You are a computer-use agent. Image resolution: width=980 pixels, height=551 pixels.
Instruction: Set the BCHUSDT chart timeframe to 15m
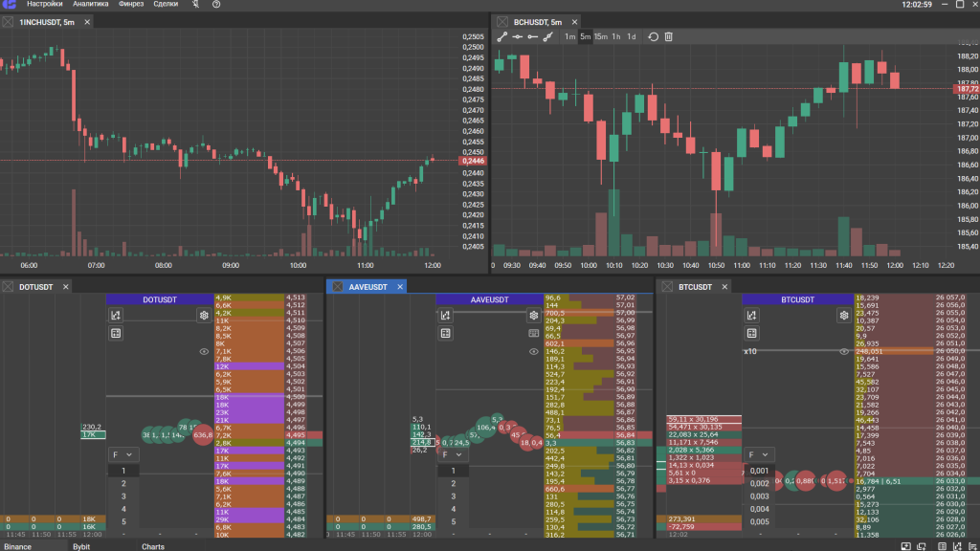click(x=601, y=36)
